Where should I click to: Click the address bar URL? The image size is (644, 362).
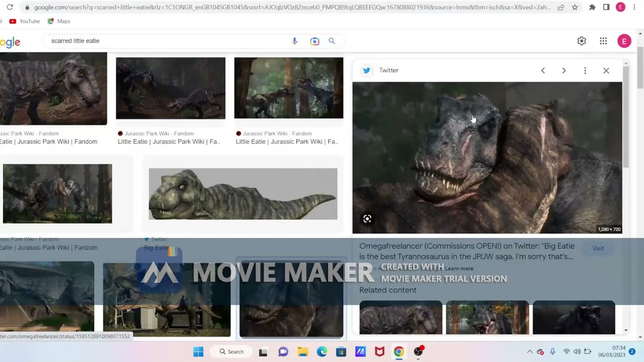(292, 8)
